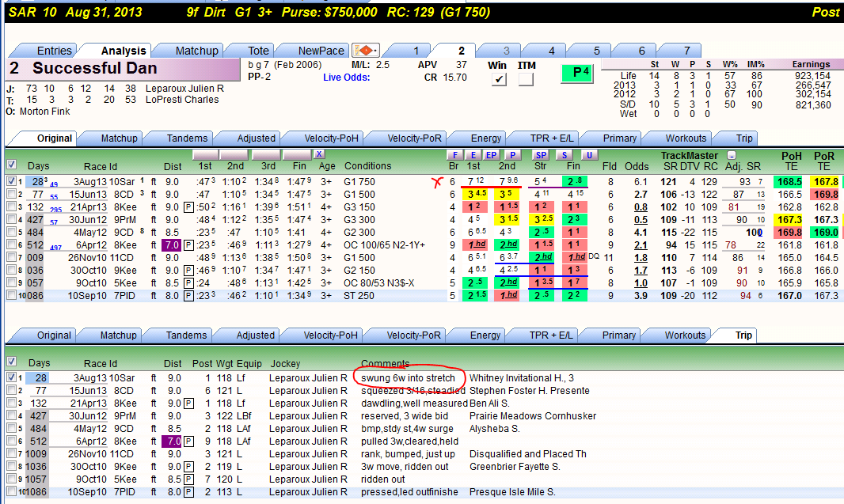
Task: Click the S button above Fin
Action: tap(564, 155)
